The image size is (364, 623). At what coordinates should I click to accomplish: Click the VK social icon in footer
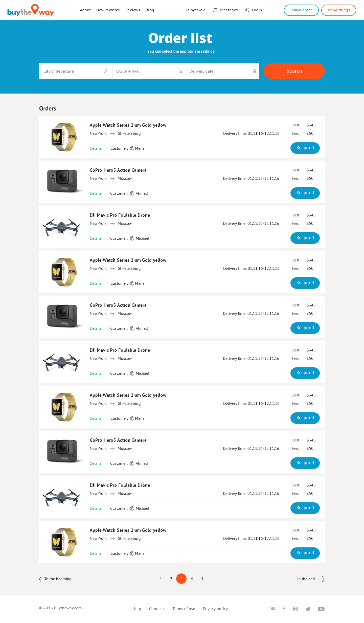273,609
